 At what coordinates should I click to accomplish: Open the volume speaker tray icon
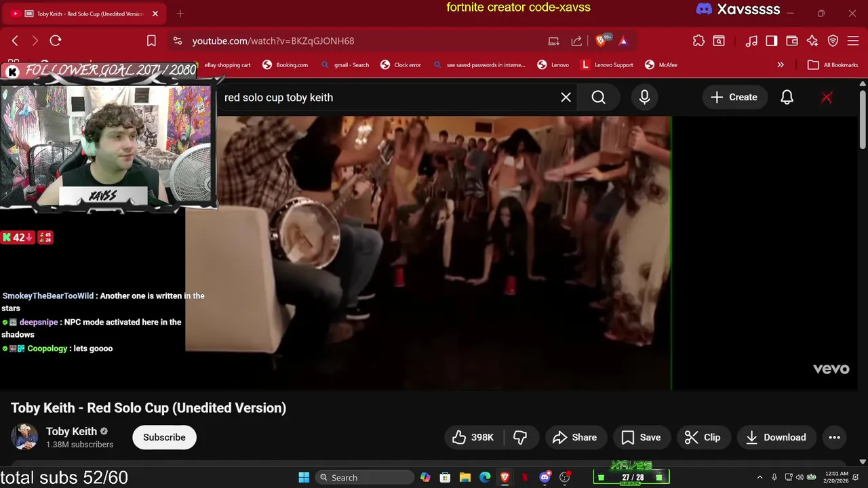[799, 478]
